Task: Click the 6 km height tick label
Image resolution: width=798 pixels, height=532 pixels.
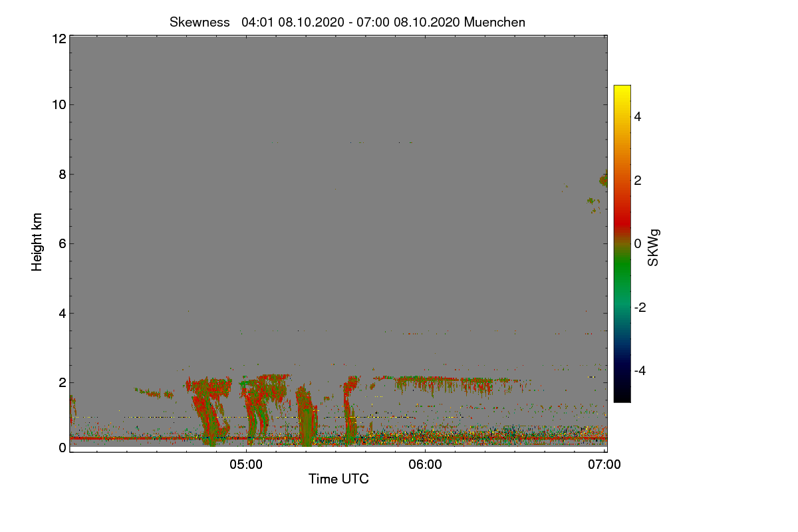Action: [61, 243]
